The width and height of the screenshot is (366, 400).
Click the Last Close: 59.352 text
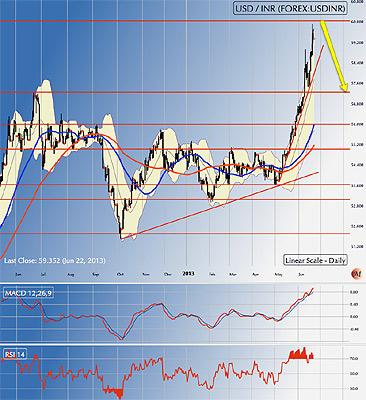click(x=32, y=261)
